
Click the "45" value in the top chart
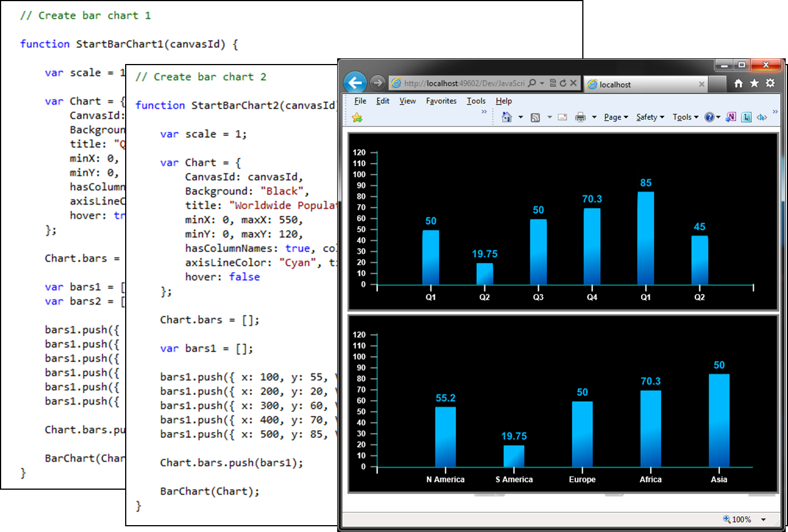tap(699, 227)
